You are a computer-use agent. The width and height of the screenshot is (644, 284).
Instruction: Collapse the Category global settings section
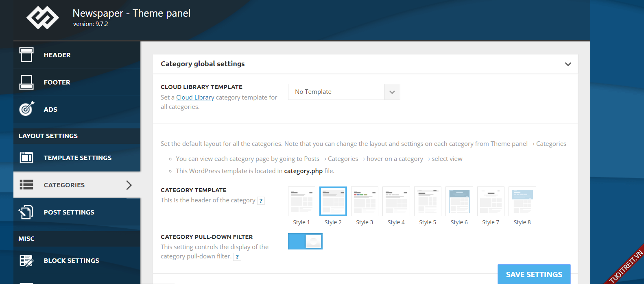pos(568,64)
